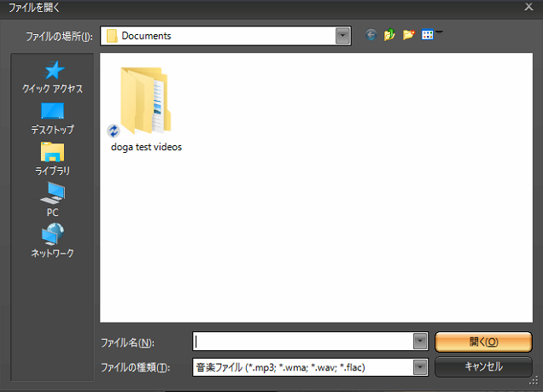543x392 pixels.
Task: Click the Documents folder icon in location box
Action: coord(112,36)
